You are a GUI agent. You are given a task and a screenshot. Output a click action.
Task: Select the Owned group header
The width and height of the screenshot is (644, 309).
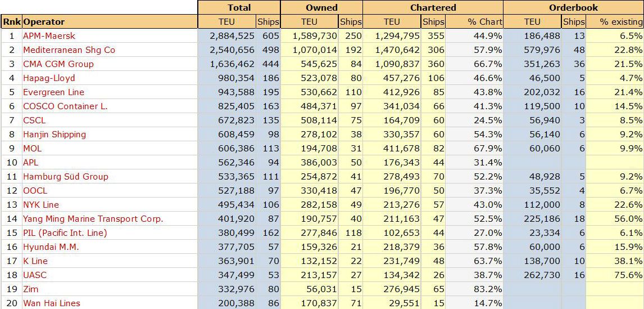click(x=321, y=7)
